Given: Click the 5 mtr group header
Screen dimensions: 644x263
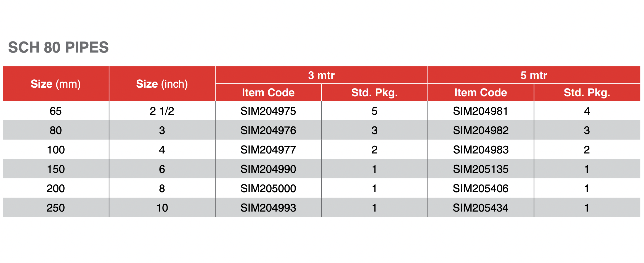Looking at the screenshot, I should coord(534,75).
